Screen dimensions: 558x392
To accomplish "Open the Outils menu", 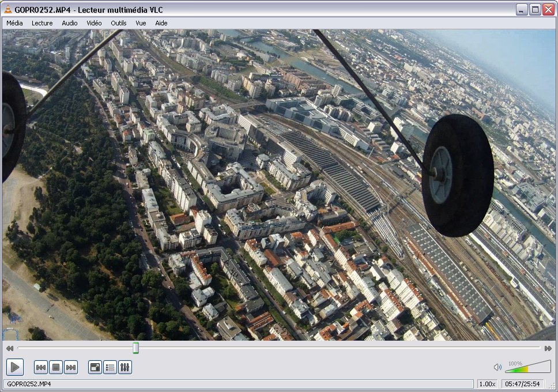I will click(119, 23).
